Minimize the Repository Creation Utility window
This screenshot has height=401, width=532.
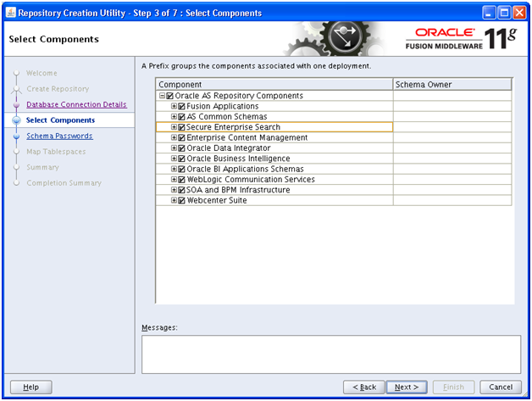[489, 13]
